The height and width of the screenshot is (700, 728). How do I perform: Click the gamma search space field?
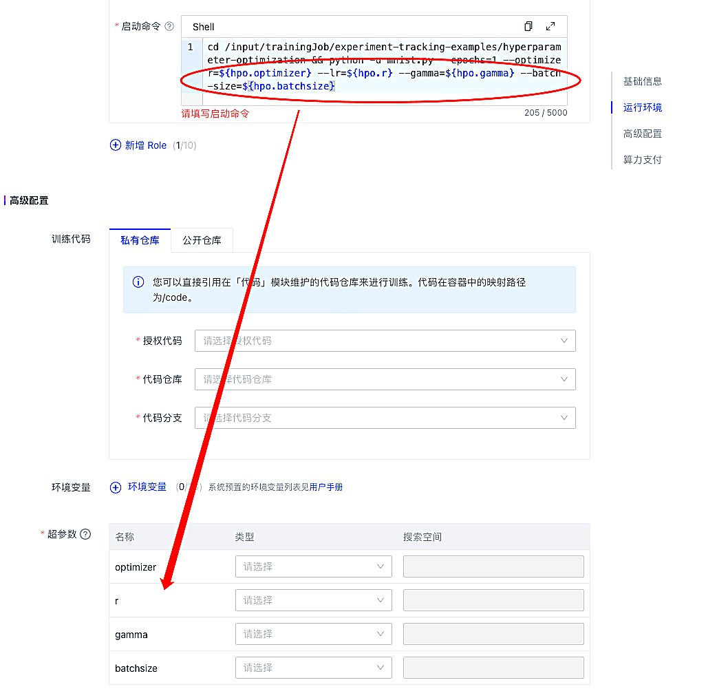tap(493, 634)
